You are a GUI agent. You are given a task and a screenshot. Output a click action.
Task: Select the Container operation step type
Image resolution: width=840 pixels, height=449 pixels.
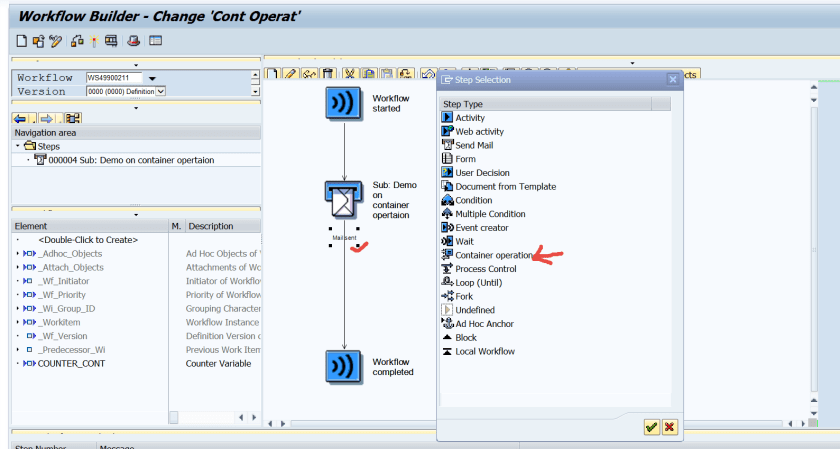point(494,256)
